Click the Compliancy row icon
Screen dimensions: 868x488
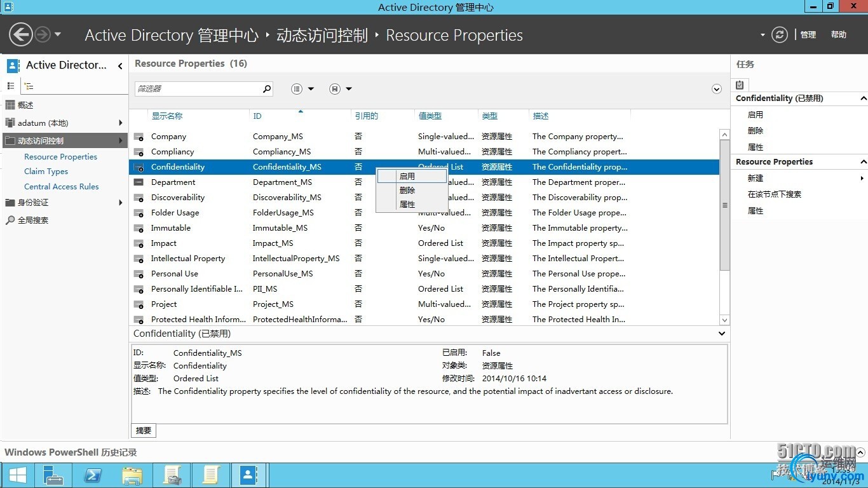point(139,152)
